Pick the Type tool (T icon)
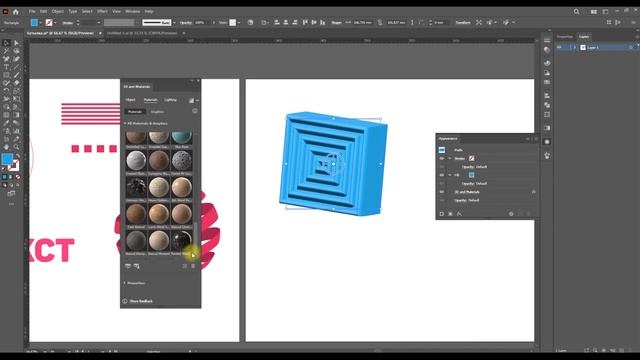 point(6,67)
